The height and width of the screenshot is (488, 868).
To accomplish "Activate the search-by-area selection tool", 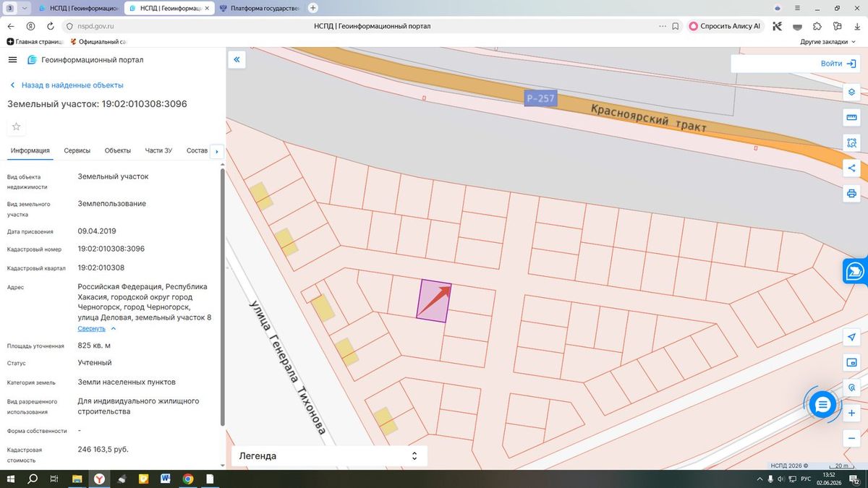I will pyautogui.click(x=851, y=143).
